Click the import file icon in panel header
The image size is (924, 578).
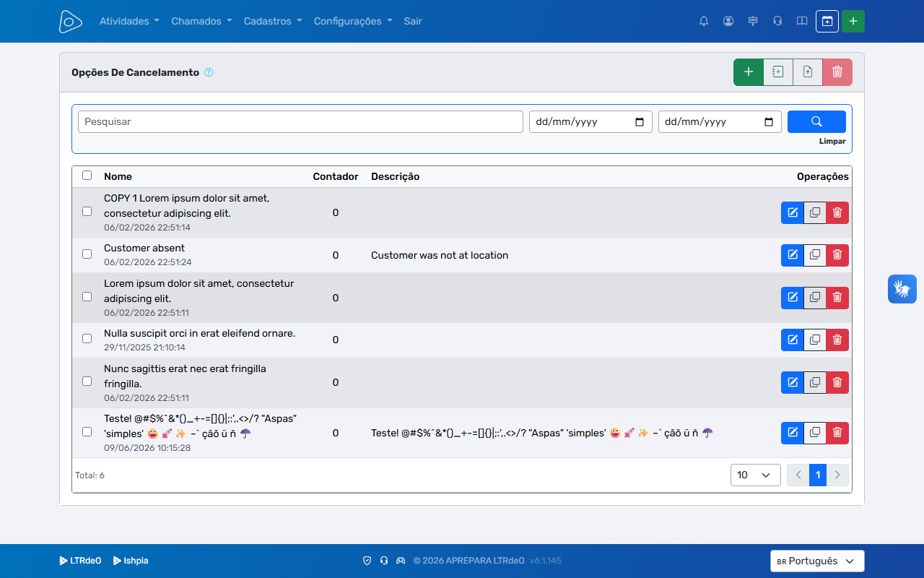778,72
